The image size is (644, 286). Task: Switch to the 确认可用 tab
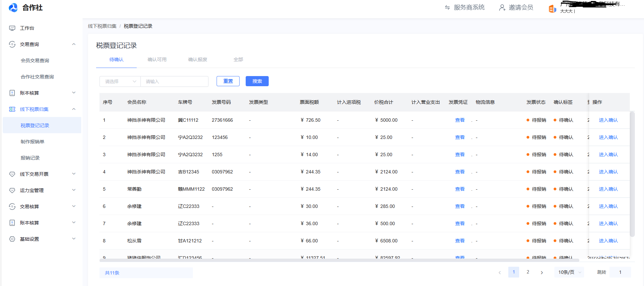pyautogui.click(x=157, y=59)
